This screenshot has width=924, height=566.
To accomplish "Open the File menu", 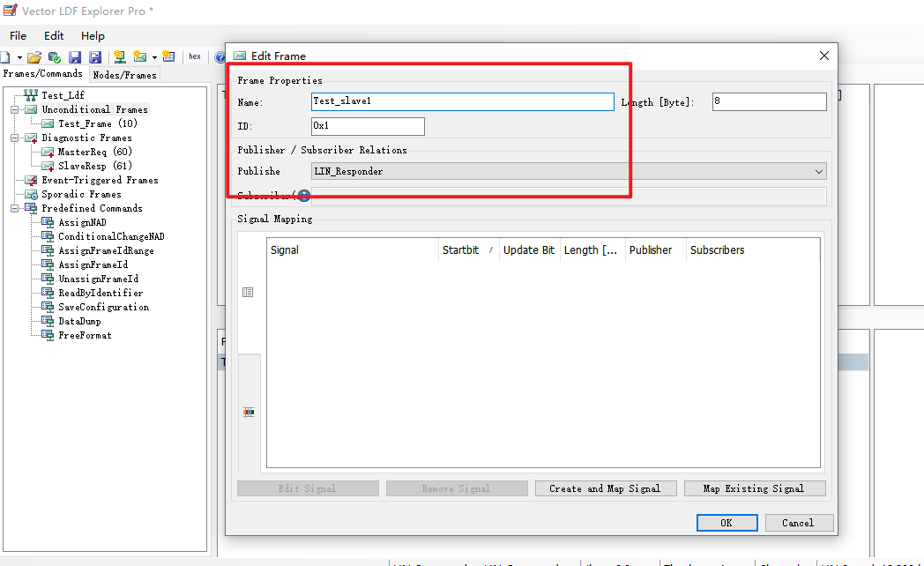I will click(19, 36).
